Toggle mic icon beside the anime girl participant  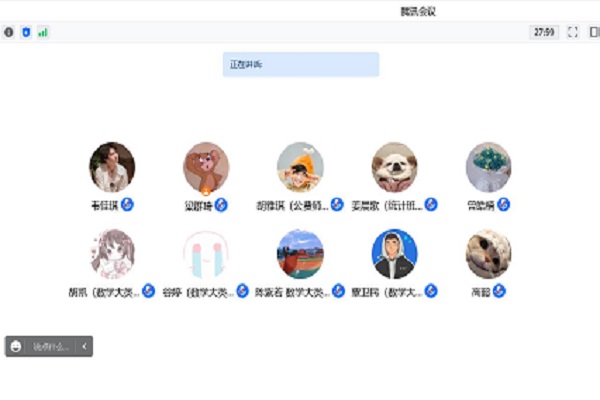pos(148,291)
